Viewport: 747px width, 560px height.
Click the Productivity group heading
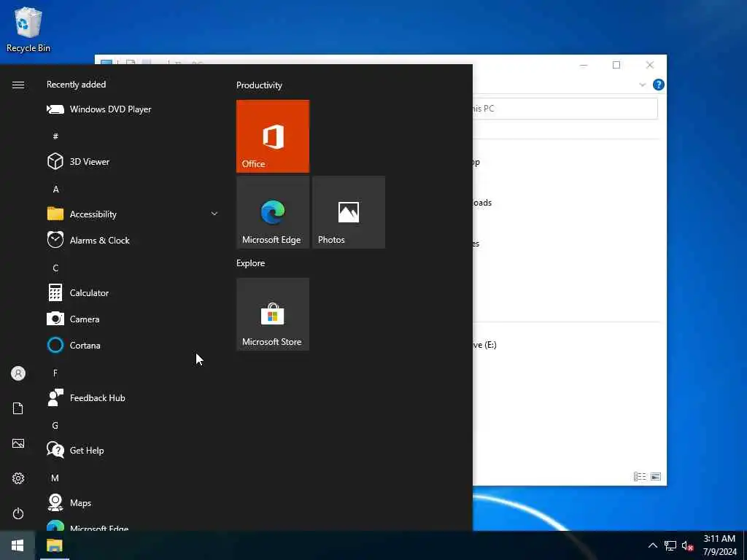[259, 85]
